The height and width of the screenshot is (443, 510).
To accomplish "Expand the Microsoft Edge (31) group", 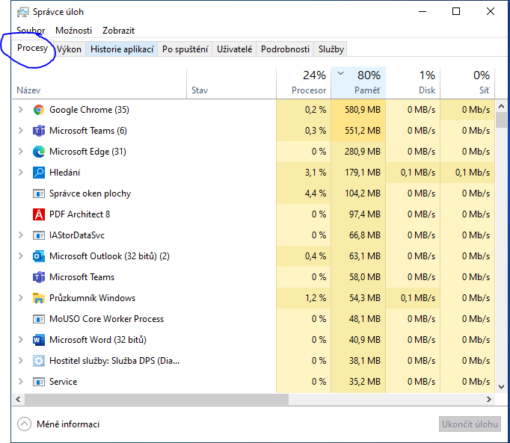I will (21, 152).
